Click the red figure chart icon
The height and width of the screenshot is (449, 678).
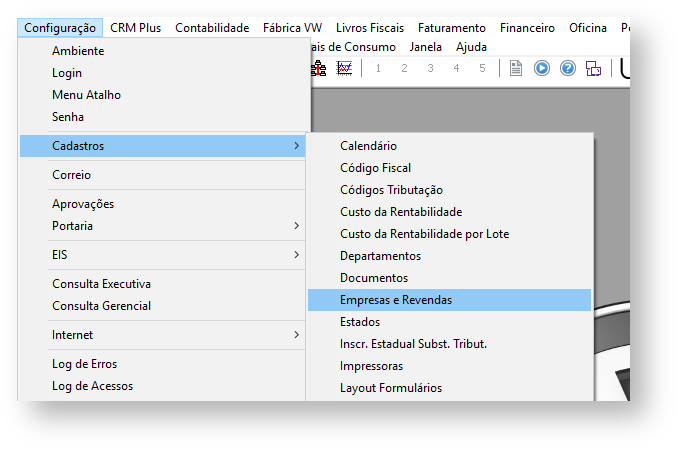319,68
